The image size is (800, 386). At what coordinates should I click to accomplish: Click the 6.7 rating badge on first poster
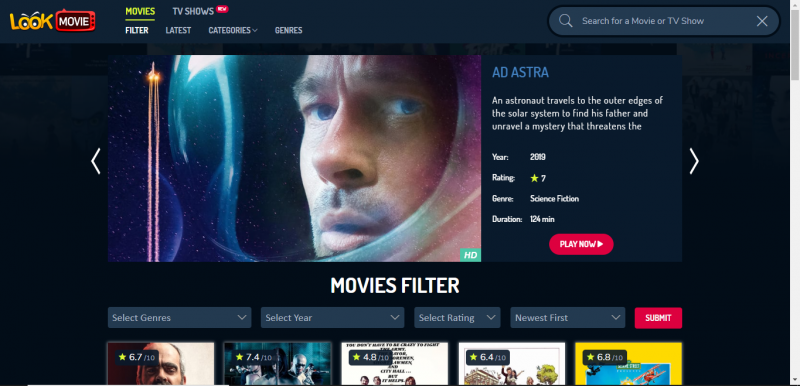(x=136, y=357)
